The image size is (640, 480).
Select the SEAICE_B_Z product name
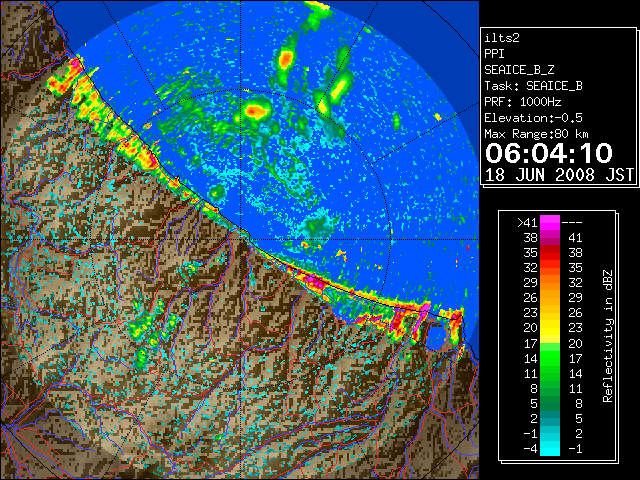click(519, 70)
